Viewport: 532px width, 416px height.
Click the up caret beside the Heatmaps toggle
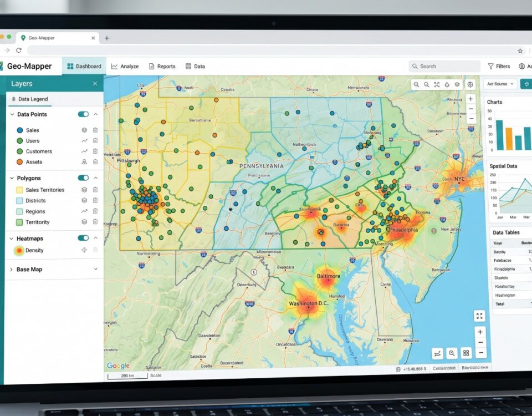tap(96, 238)
